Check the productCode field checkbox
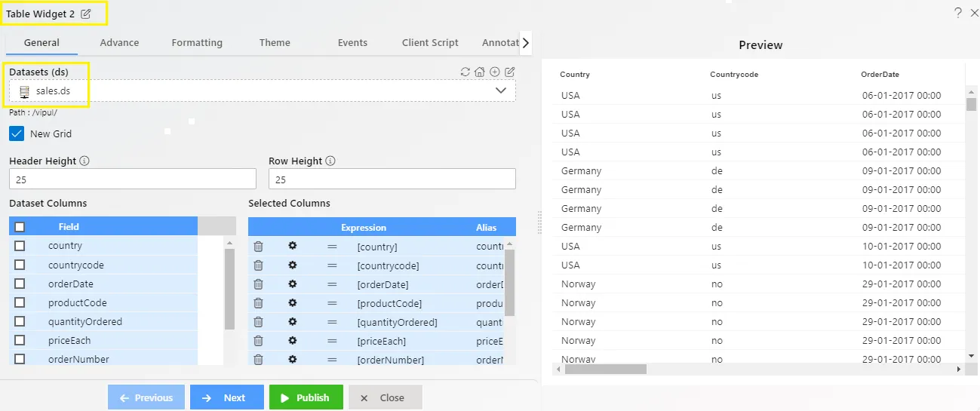This screenshot has height=411, width=980. [20, 302]
